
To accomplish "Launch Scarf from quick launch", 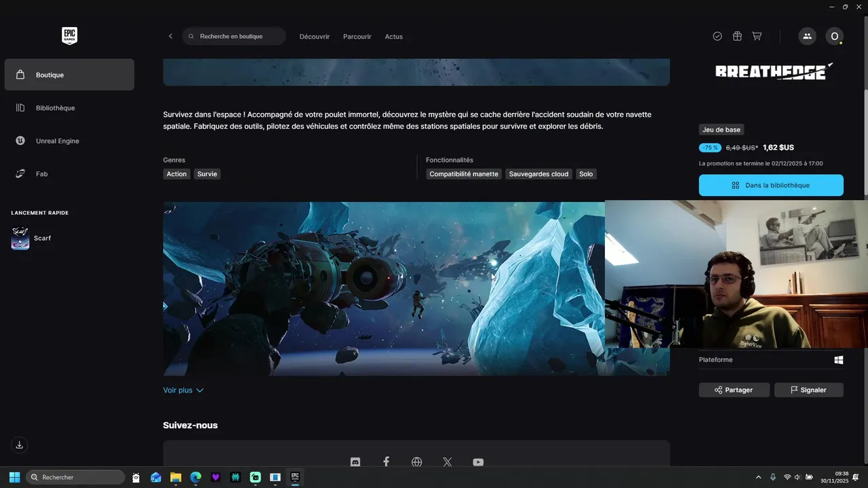I will [x=31, y=239].
